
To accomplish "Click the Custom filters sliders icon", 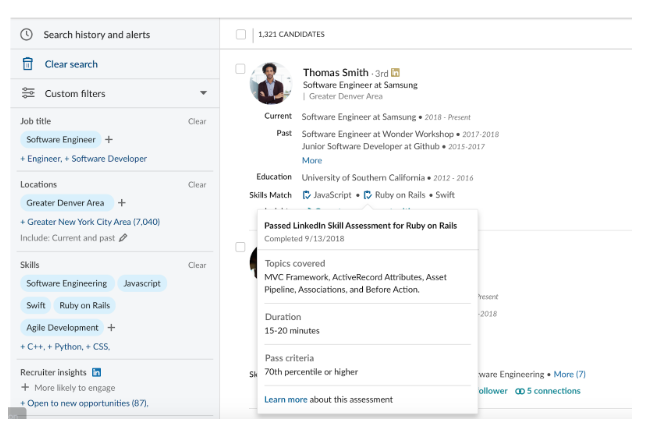I will tap(28, 93).
